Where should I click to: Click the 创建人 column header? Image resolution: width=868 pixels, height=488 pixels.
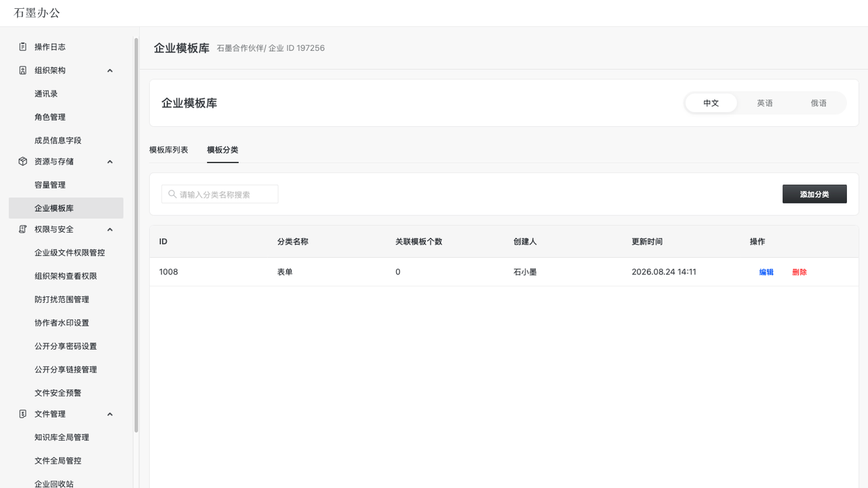[526, 241]
